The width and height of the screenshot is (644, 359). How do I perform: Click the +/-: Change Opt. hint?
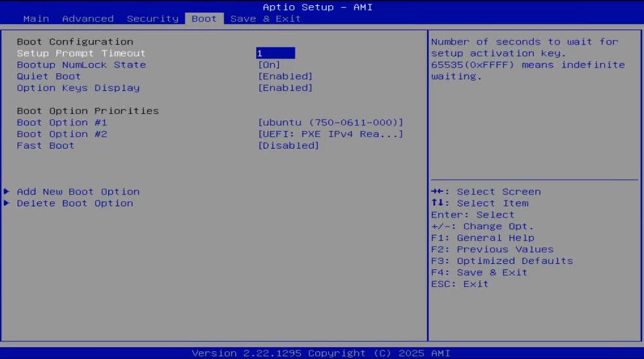pos(482,226)
